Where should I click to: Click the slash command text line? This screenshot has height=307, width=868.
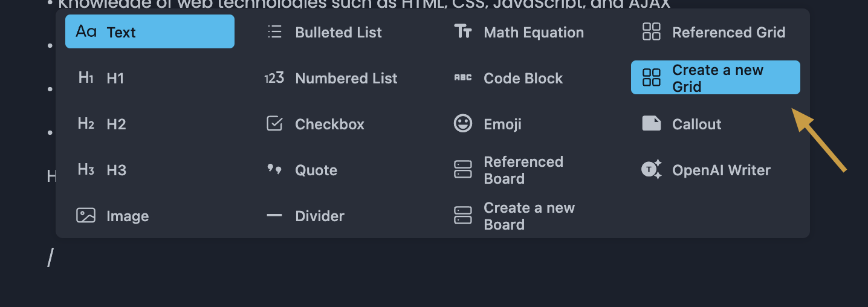coord(51,259)
